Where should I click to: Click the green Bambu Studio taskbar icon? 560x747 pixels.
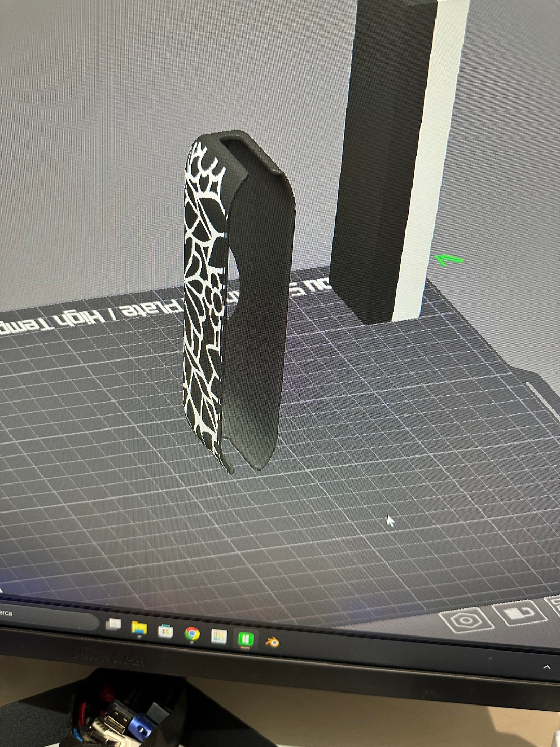pos(245,639)
